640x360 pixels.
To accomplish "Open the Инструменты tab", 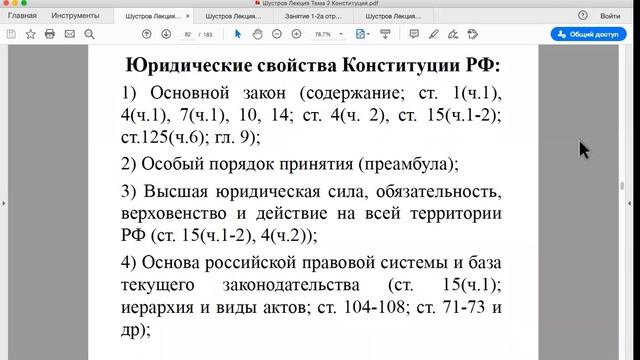I will 75,16.
